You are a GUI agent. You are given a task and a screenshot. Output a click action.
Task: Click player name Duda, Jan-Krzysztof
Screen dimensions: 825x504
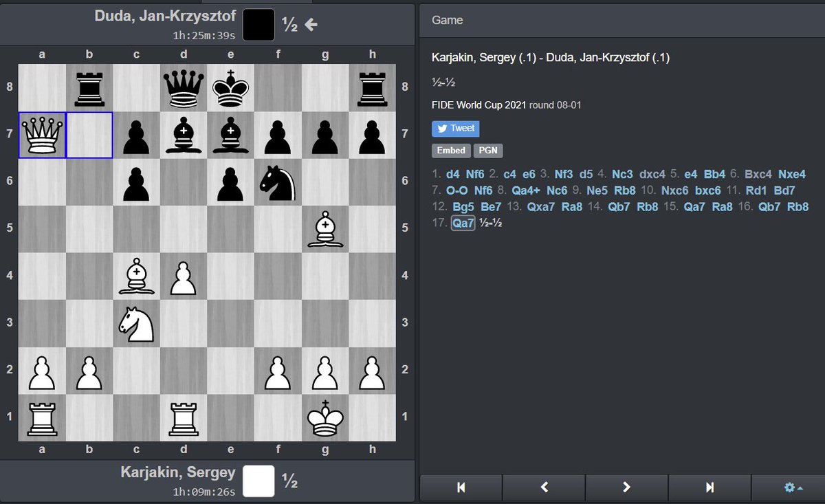pyautogui.click(x=166, y=15)
